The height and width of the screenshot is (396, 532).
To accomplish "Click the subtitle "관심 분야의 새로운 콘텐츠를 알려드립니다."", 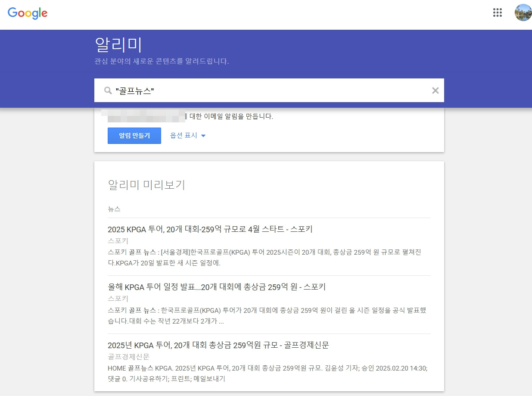I will [162, 61].
